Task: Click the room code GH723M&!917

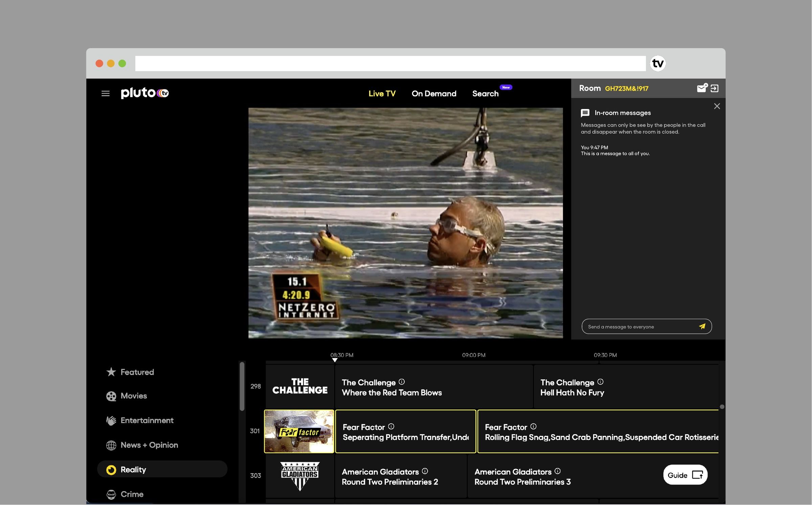Action: click(627, 89)
